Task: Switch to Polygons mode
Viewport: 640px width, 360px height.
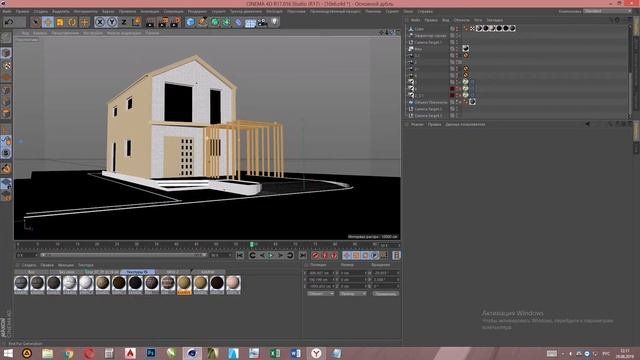Action: point(6,113)
